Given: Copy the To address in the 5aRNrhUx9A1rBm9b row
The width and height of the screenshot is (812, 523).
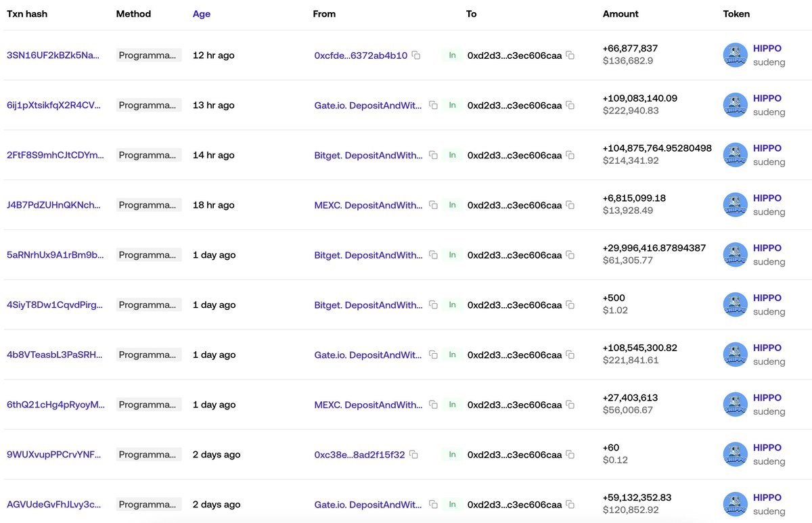Looking at the screenshot, I should click(x=570, y=255).
